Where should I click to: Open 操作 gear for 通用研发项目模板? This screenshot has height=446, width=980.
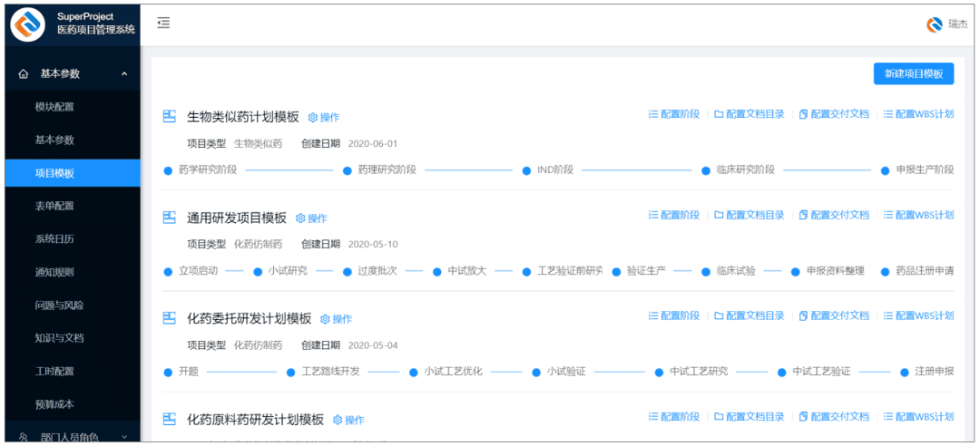click(311, 218)
